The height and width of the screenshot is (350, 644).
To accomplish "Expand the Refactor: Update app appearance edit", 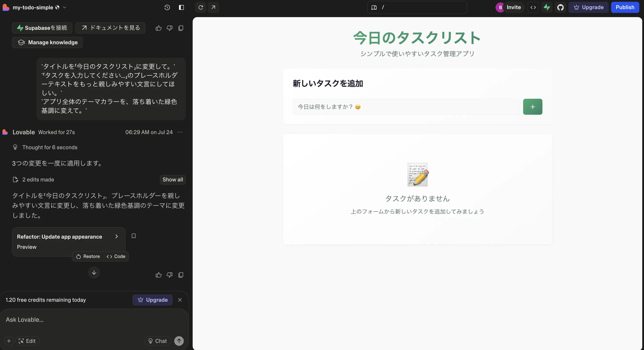I will coord(116,236).
